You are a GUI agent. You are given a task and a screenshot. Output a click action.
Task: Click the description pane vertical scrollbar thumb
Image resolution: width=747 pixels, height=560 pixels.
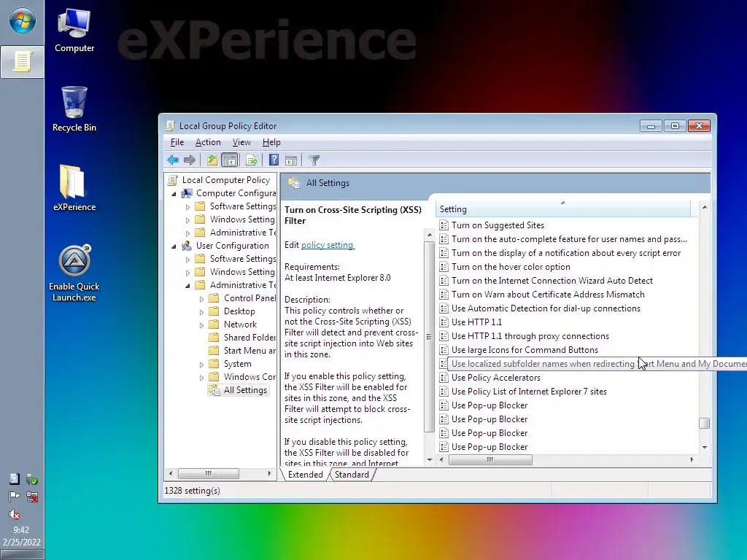pyautogui.click(x=429, y=337)
